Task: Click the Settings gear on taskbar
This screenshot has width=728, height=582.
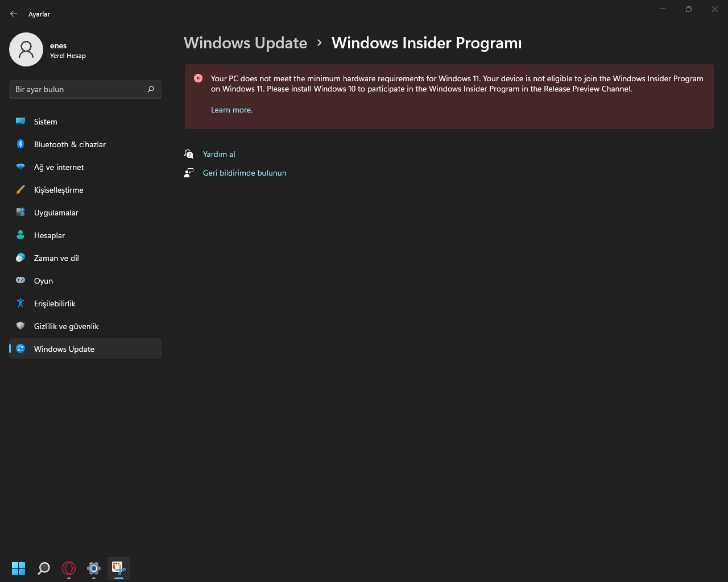Action: pyautogui.click(x=94, y=568)
